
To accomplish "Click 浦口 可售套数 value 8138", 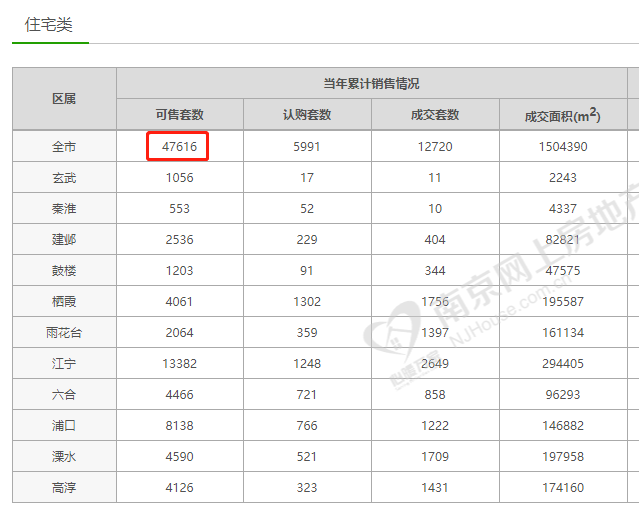I will point(179,425).
